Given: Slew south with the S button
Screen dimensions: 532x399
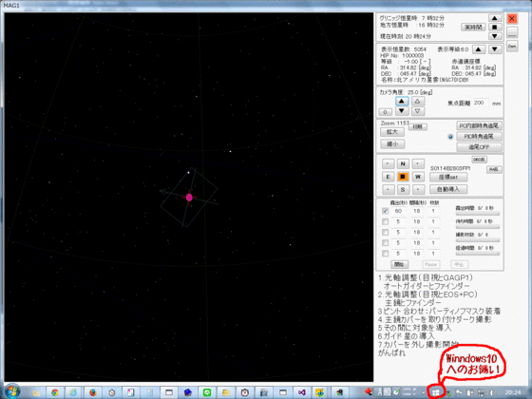Looking at the screenshot, I should coord(403,189).
